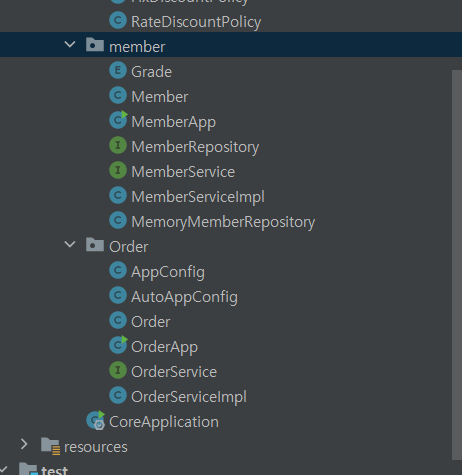Click the AutoAppConfig class icon

tap(118, 295)
